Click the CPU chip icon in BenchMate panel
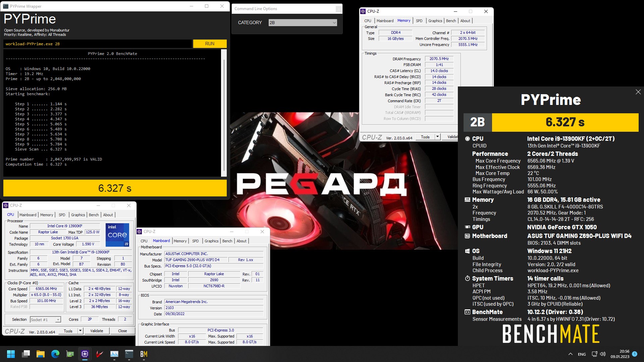The height and width of the screenshot is (362, 644). pyautogui.click(x=468, y=139)
